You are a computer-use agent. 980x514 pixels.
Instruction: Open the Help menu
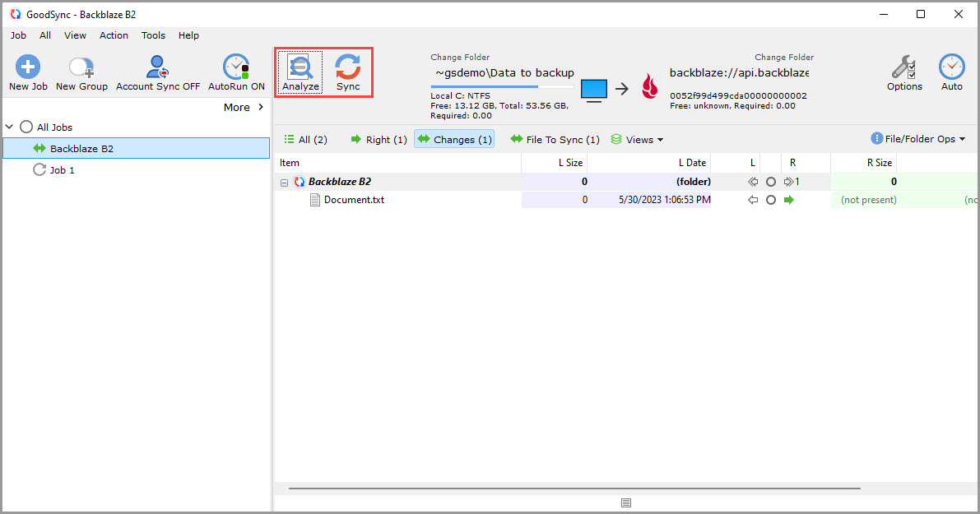pyautogui.click(x=188, y=35)
